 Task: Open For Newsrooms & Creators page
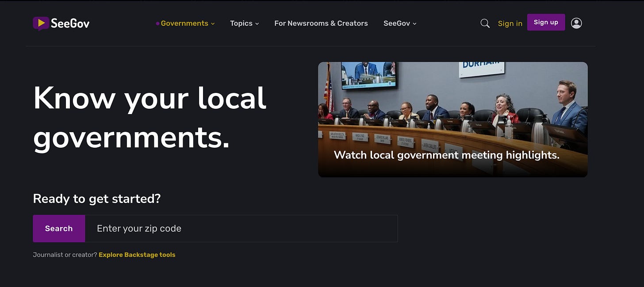(321, 23)
